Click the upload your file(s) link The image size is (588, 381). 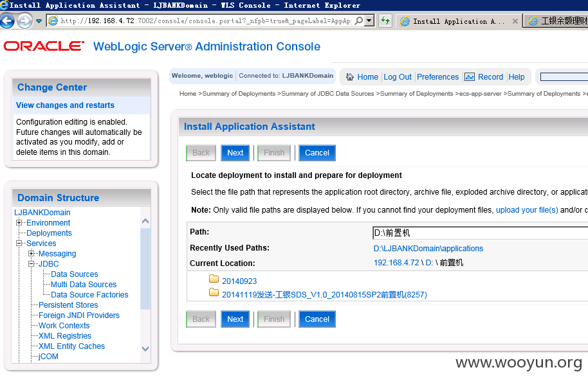tap(527, 210)
